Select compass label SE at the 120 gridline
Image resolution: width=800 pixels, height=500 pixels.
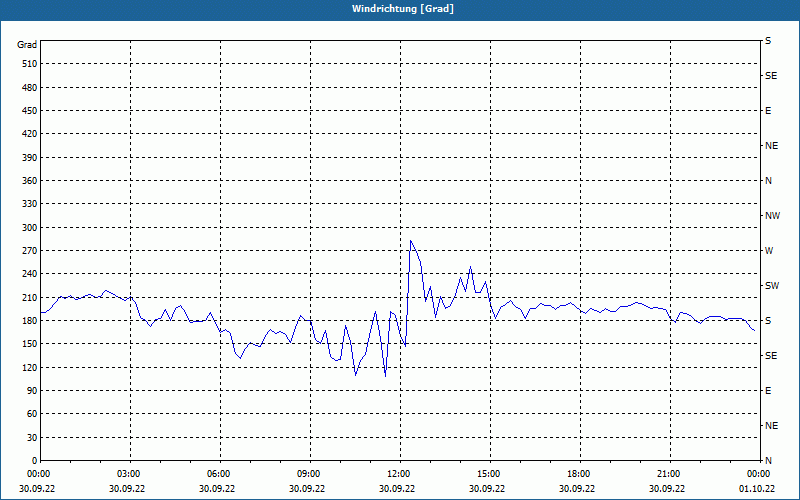coord(771,356)
